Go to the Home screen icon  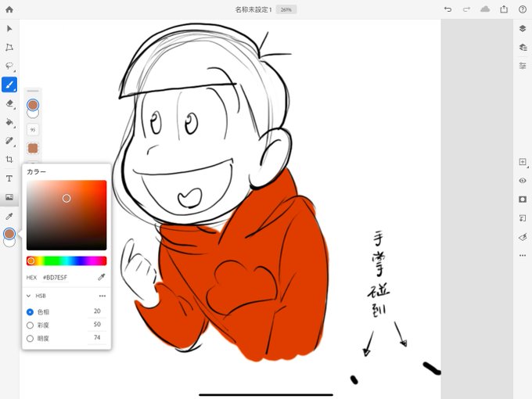click(9, 9)
